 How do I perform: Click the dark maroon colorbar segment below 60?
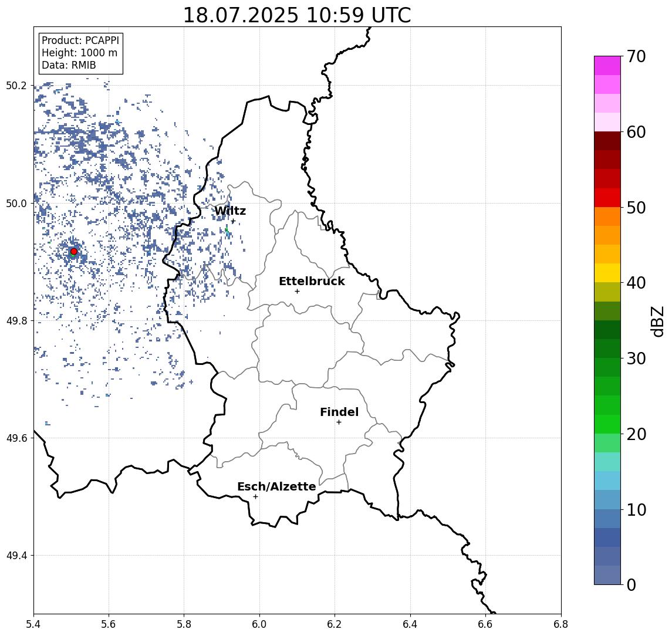coord(607,141)
